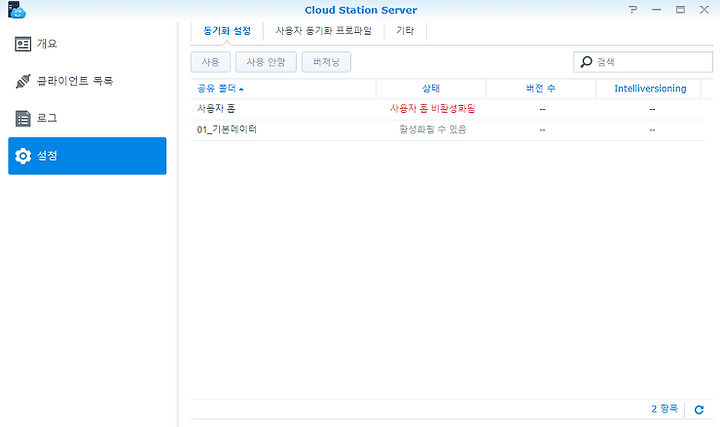Click the 활성화될 수 있음 status cell
This screenshot has height=427, width=720.
pyautogui.click(x=432, y=130)
